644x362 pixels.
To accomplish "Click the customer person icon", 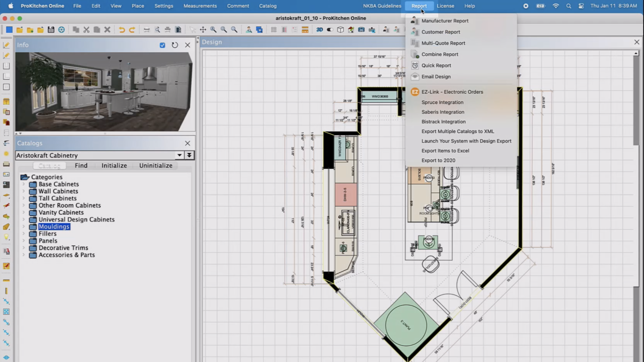I will 249,29.
